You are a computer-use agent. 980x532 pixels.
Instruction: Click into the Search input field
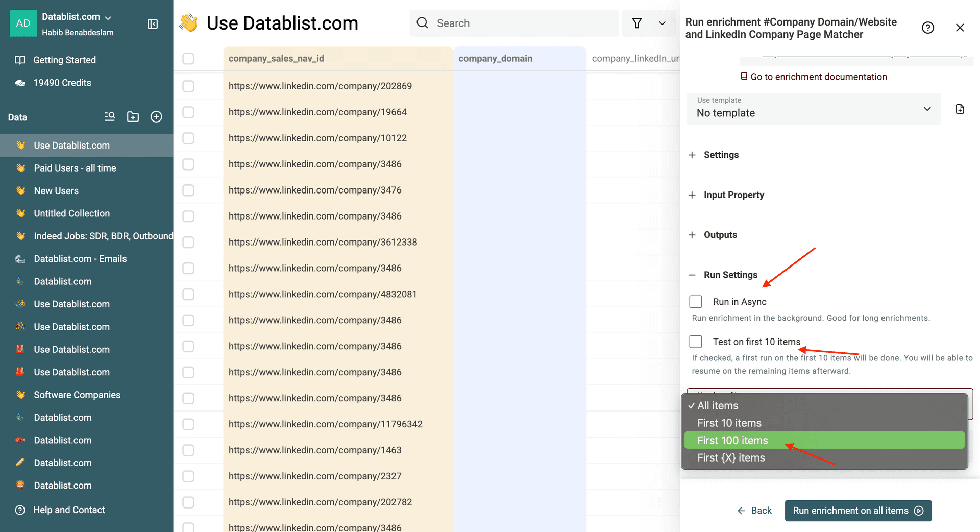[x=521, y=23]
